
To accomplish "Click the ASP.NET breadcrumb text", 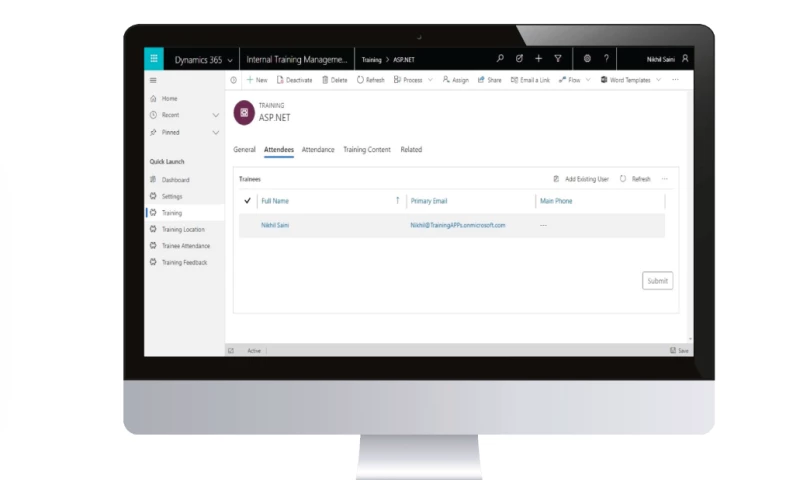I will coord(404,60).
